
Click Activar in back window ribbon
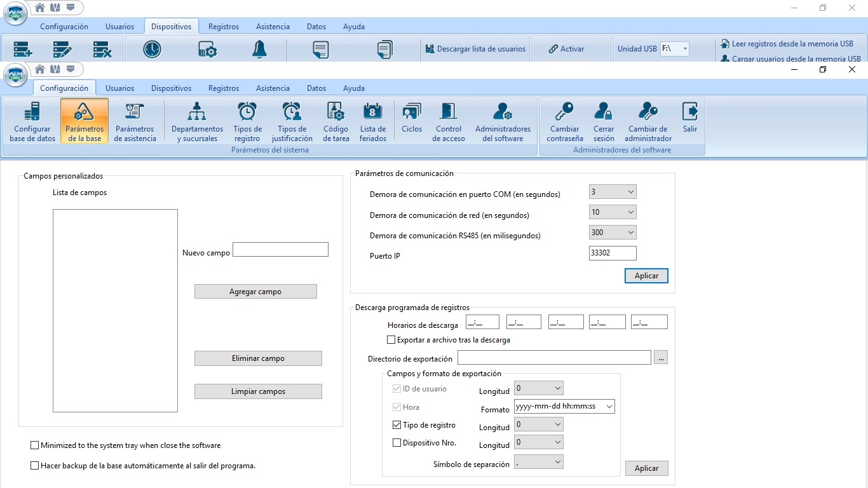(x=566, y=48)
